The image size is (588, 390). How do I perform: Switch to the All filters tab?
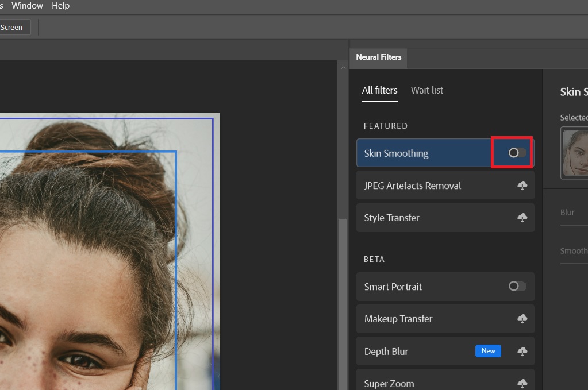(379, 90)
